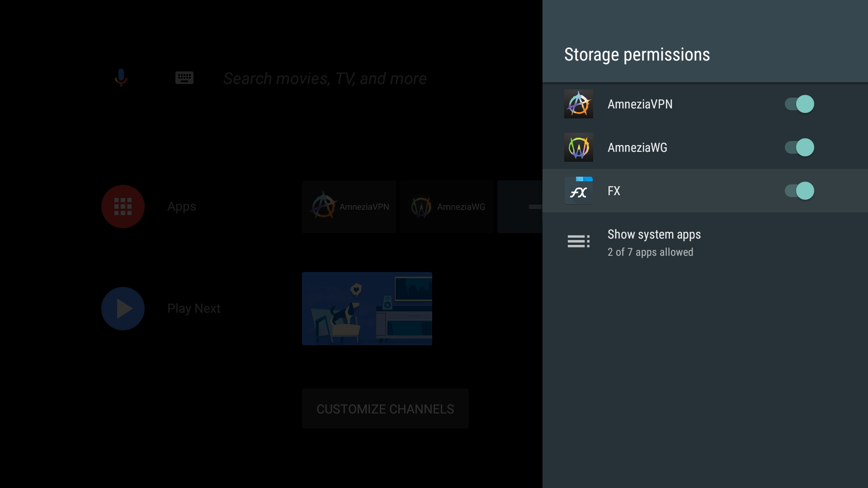The width and height of the screenshot is (868, 488).
Task: Select the FX label in panel
Action: pos(614,191)
